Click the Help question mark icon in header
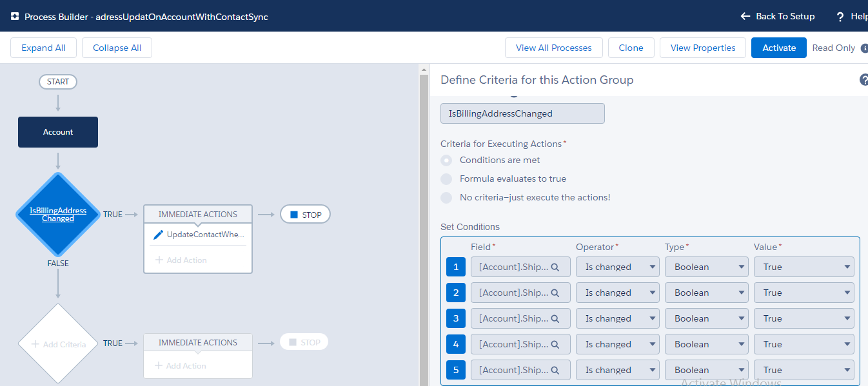Viewport: 868px width, 386px height. [840, 17]
